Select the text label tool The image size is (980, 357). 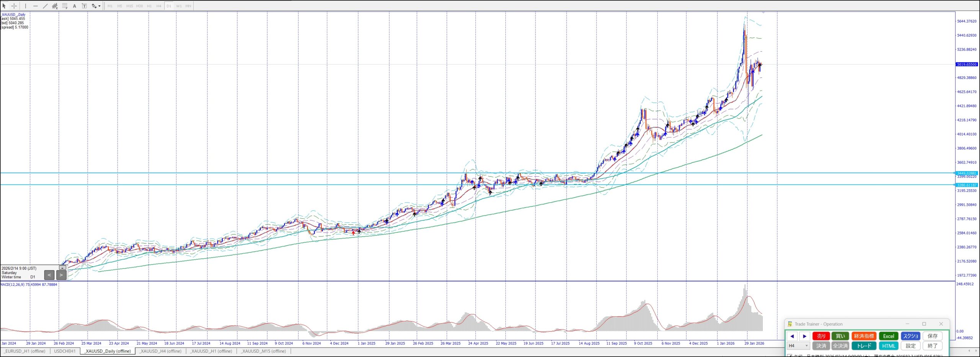point(84,6)
